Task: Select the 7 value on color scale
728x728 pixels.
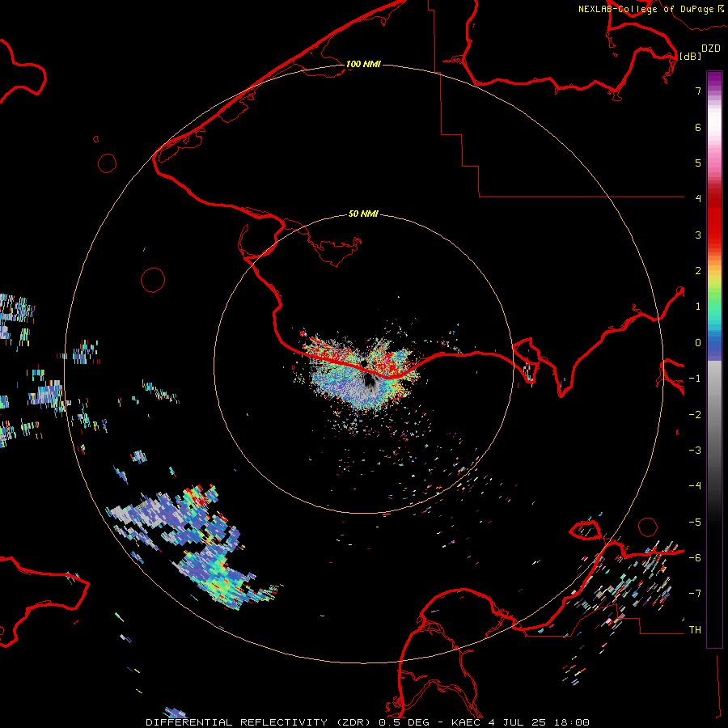Action: tap(698, 91)
